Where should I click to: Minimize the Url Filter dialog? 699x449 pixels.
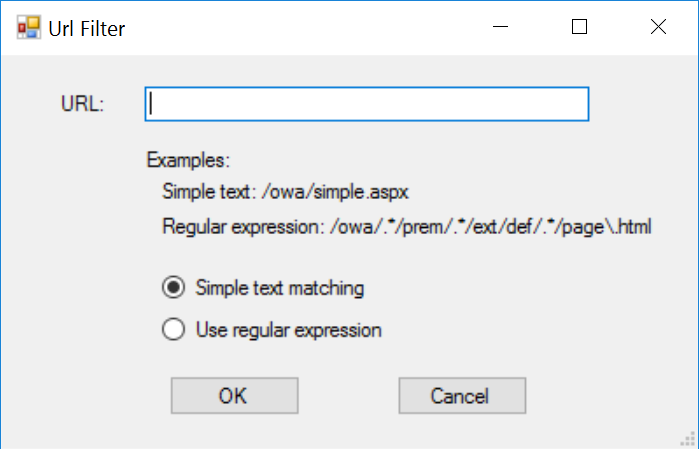(x=500, y=27)
